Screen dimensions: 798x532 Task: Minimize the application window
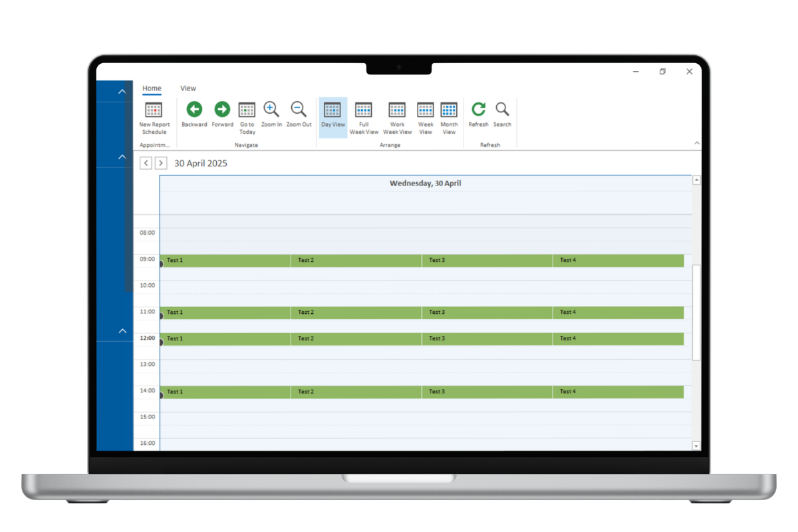tap(637, 72)
